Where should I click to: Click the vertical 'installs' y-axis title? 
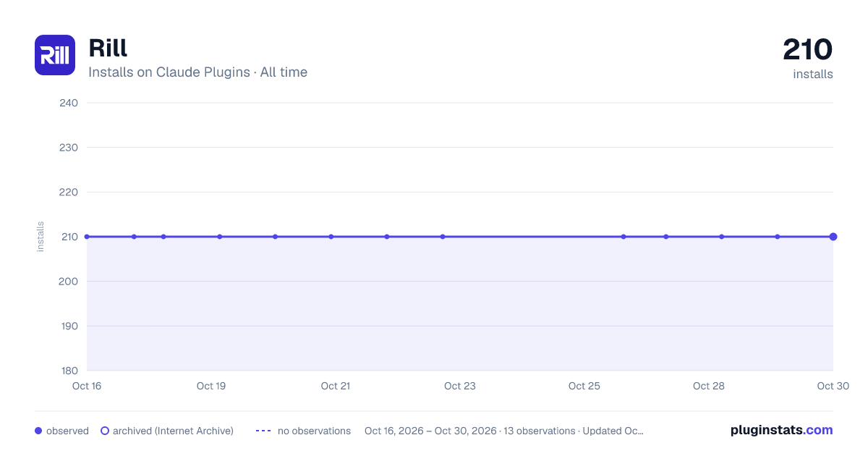coord(41,237)
